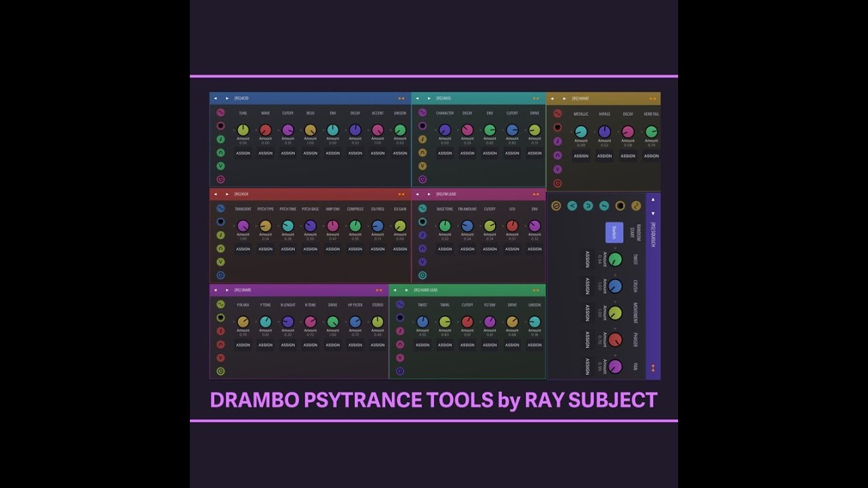This screenshot has height=488, width=868.
Task: Toggle the Random Start Switch in SQUELCH
Action: [x=614, y=232]
